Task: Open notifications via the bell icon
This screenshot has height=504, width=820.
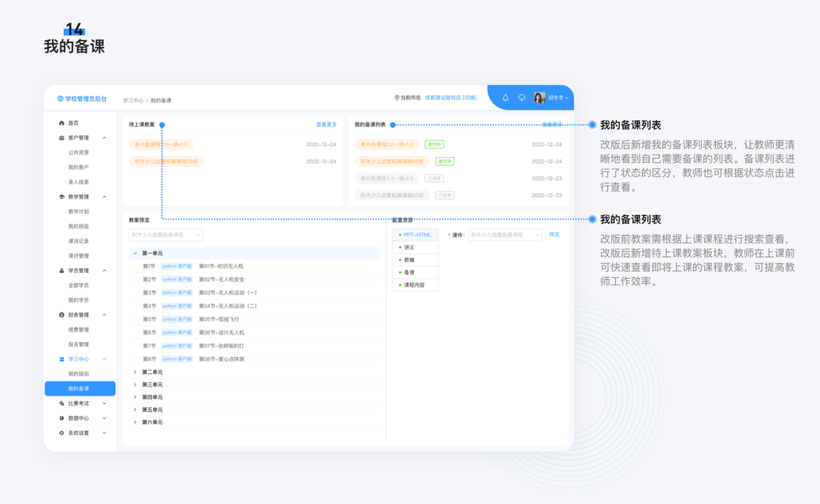Action: pos(505,97)
